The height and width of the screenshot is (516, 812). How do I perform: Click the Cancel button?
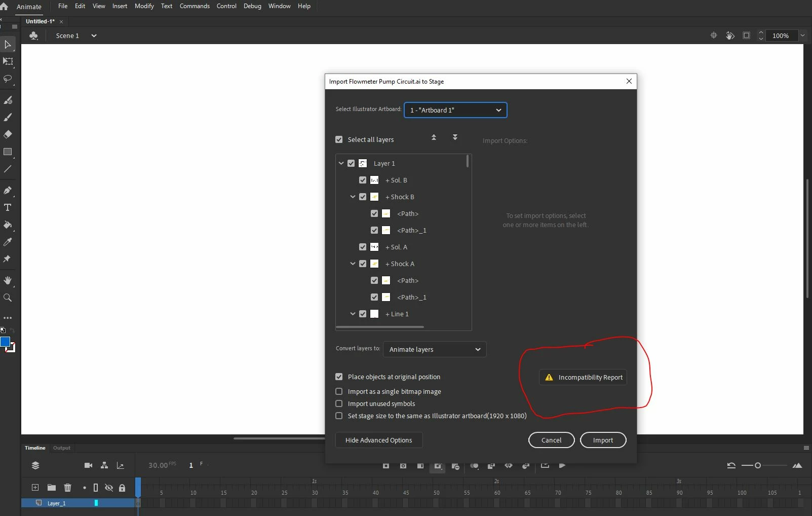[551, 440]
